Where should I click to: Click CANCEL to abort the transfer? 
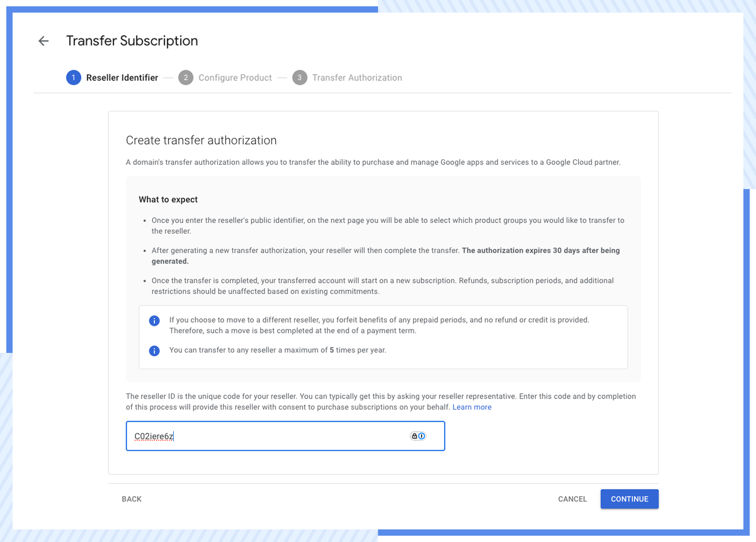coord(572,499)
